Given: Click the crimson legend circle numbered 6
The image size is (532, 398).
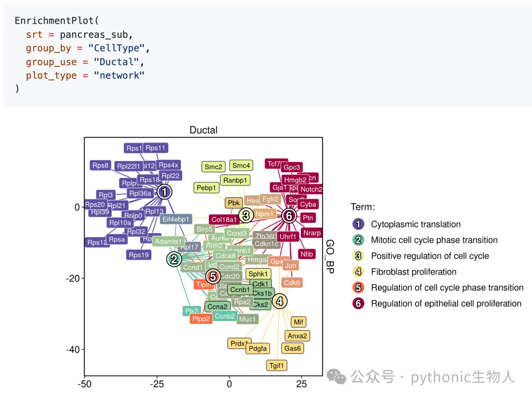Looking at the screenshot, I should click(358, 303).
